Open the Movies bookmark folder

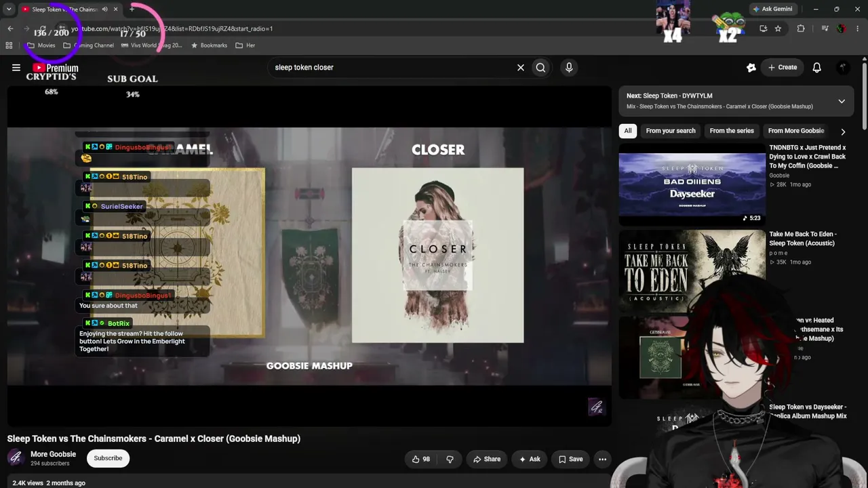41,45
